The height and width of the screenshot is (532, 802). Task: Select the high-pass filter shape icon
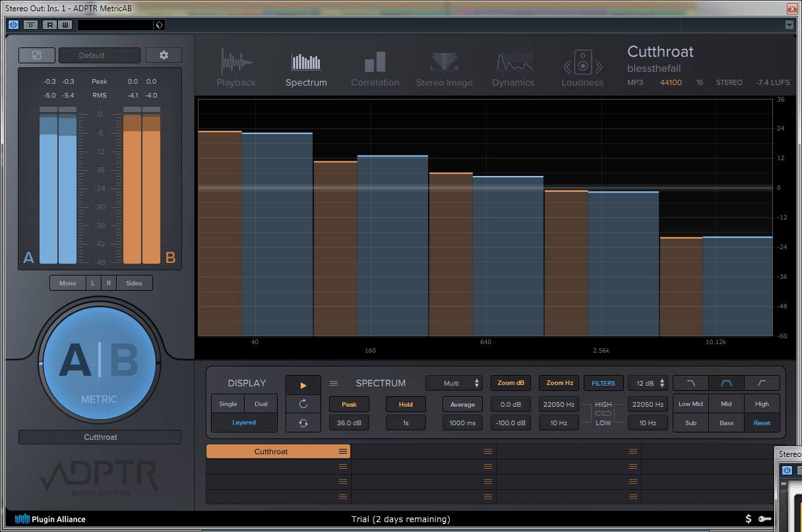click(762, 383)
